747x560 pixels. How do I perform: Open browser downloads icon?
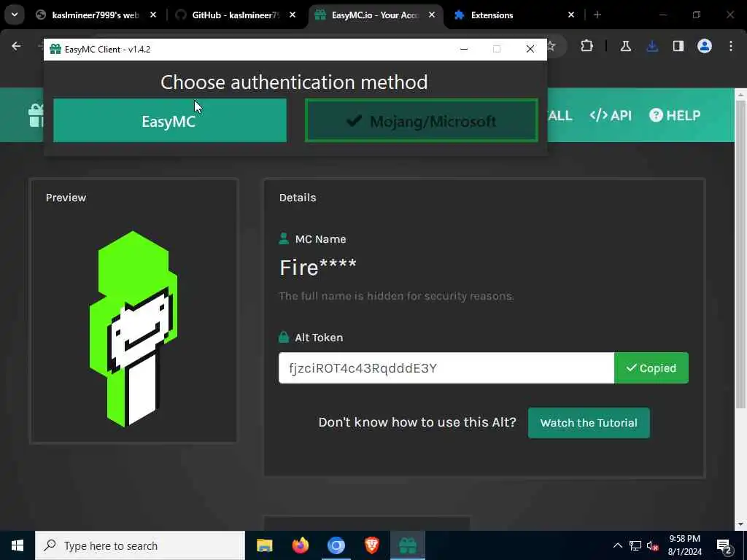click(x=652, y=46)
